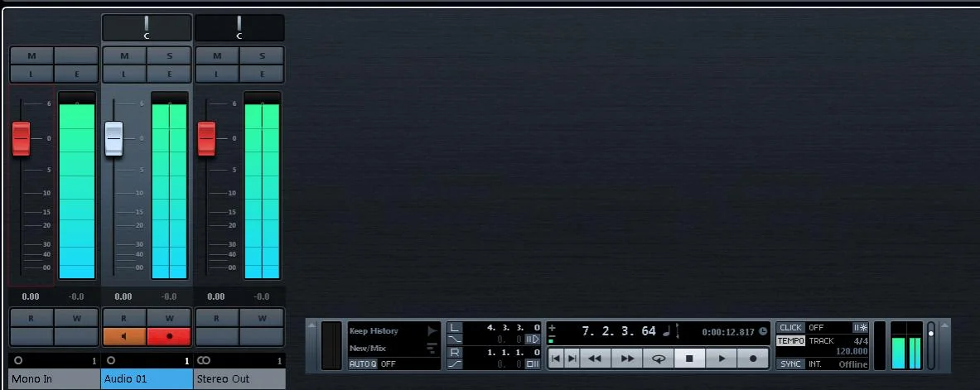Click the Mono In volume fader handle
This screenshot has width=980, height=390.
click(x=22, y=139)
